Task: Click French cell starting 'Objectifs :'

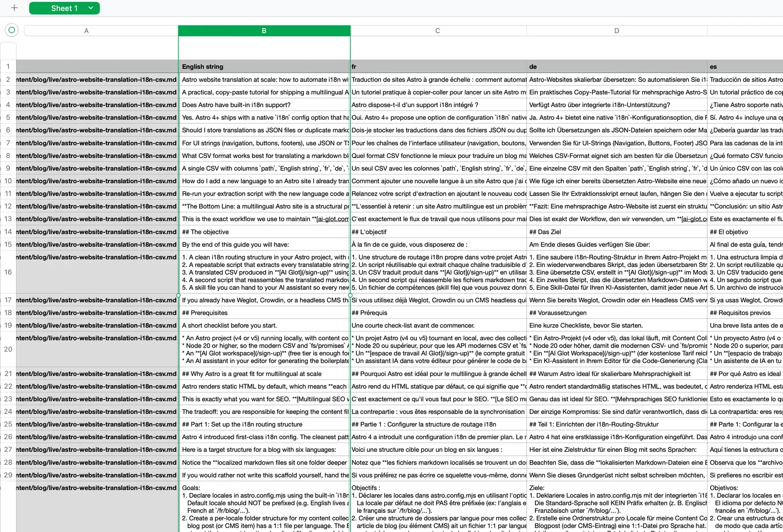Action: (438, 507)
